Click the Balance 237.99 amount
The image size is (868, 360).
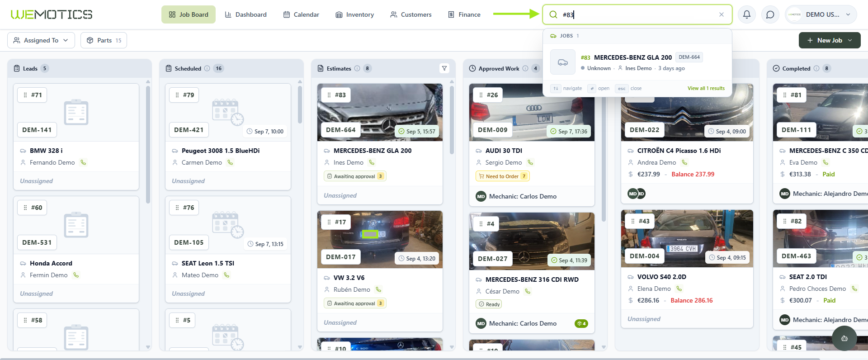coord(693,174)
